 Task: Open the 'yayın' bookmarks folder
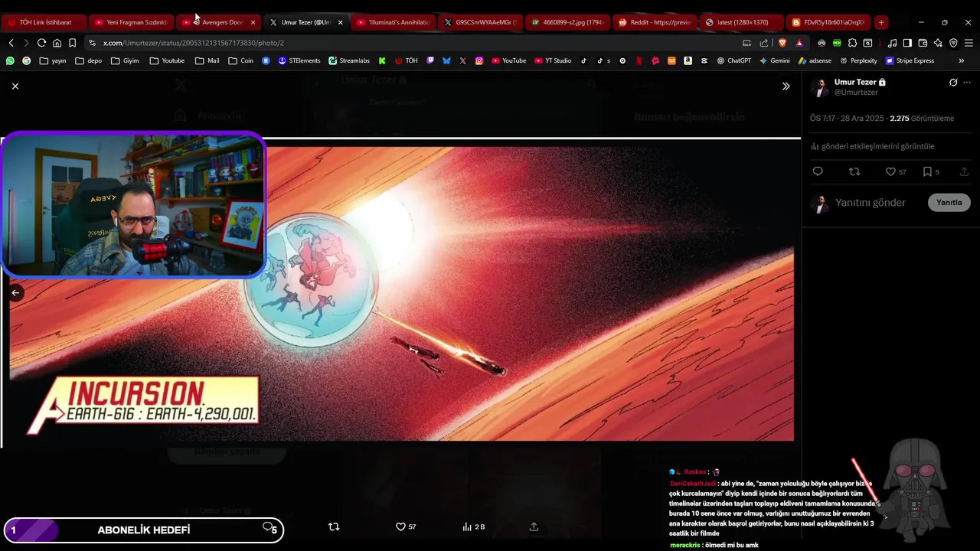[x=53, y=60]
